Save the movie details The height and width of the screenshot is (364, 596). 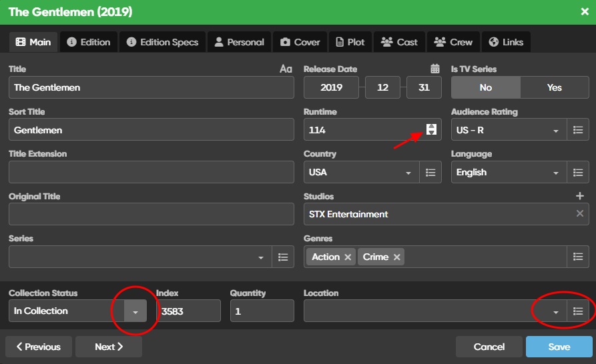[x=559, y=347]
